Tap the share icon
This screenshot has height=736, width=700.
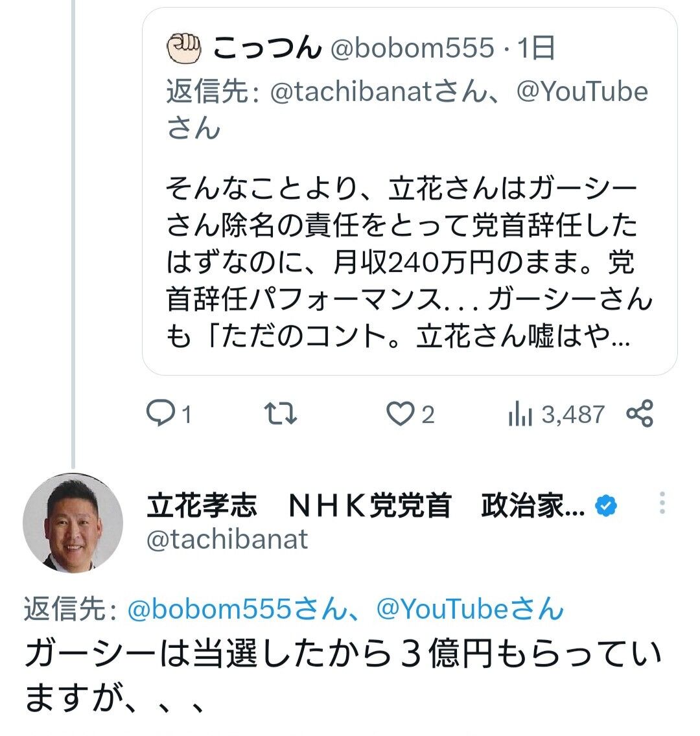[640, 413]
